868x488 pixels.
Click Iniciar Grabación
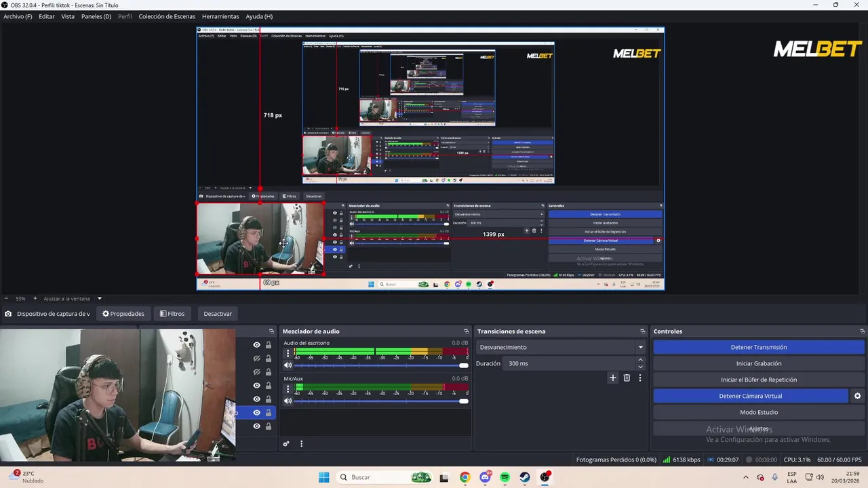tap(759, 363)
